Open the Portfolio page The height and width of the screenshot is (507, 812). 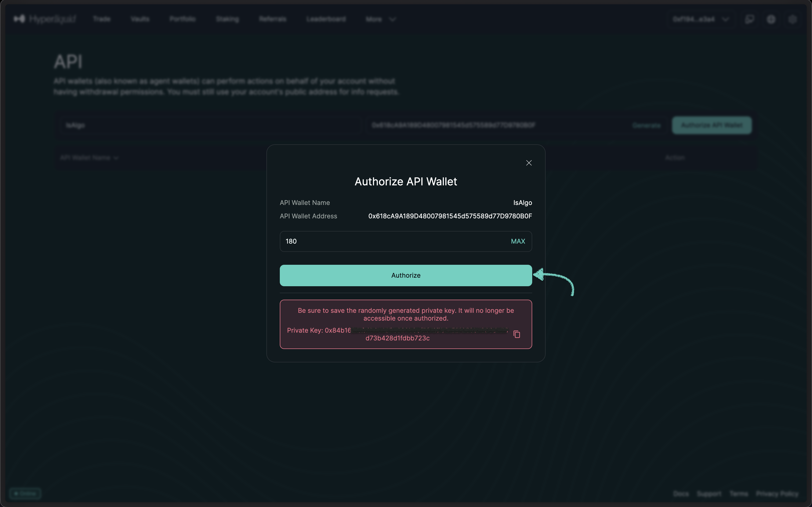point(182,19)
